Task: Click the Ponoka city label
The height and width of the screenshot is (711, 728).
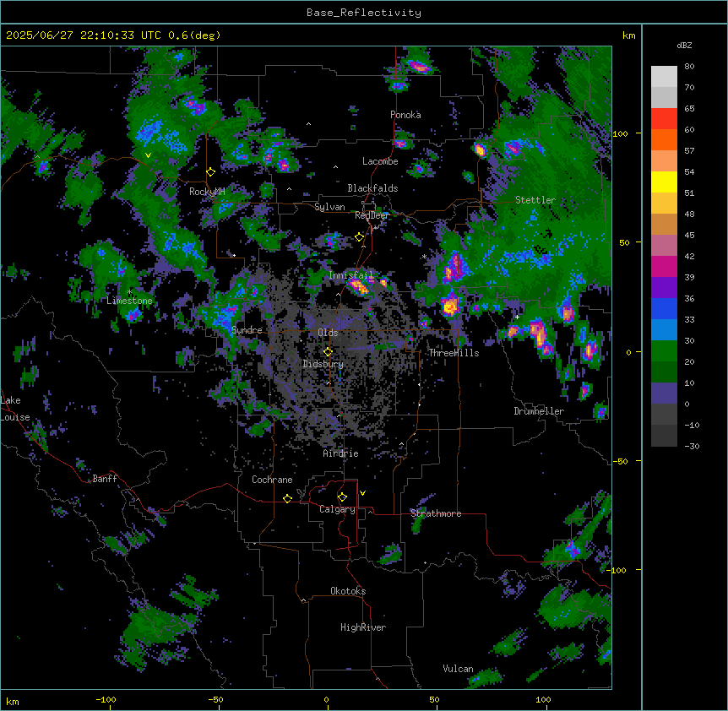Action: (405, 115)
